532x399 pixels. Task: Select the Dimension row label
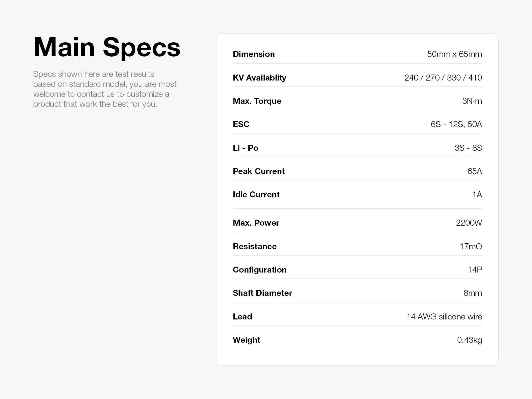(x=254, y=54)
